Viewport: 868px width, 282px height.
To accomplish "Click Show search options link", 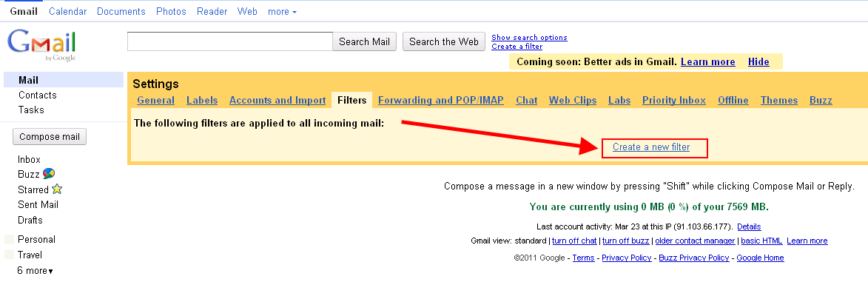I will [529, 37].
